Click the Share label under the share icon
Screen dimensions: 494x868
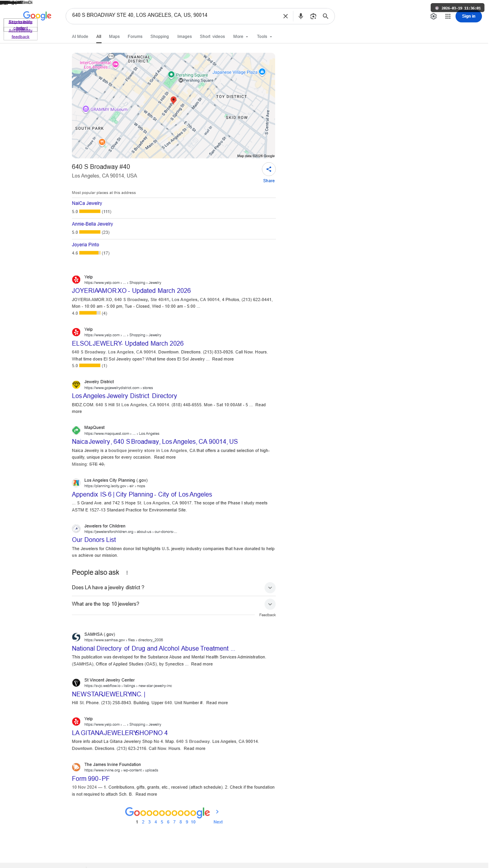(269, 181)
